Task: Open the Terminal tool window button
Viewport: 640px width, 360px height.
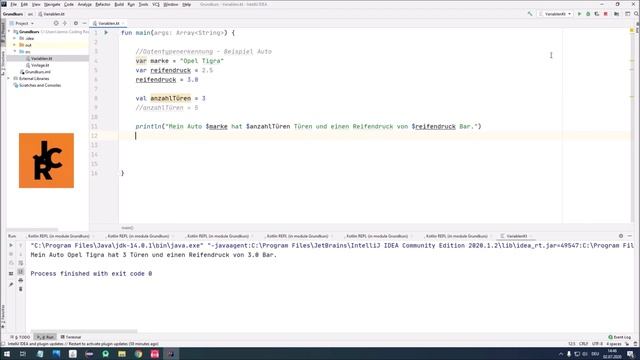Action: [71, 337]
